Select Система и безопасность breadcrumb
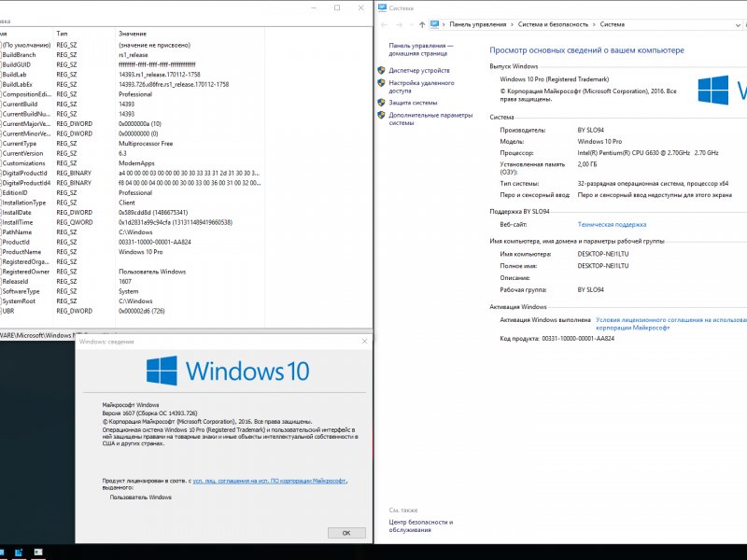This screenshot has width=747, height=560. (553, 24)
